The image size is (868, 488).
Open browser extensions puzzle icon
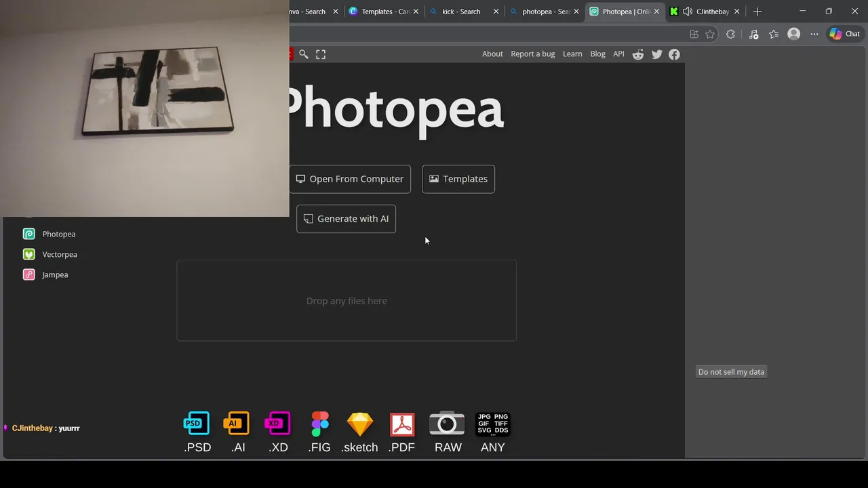point(730,34)
